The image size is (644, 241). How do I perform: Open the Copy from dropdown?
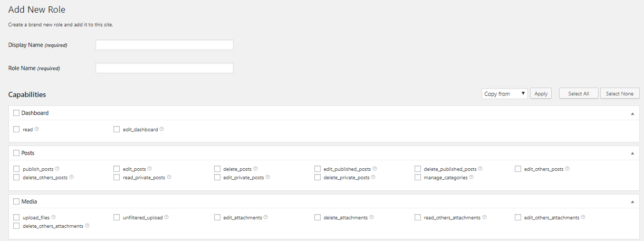(x=505, y=93)
